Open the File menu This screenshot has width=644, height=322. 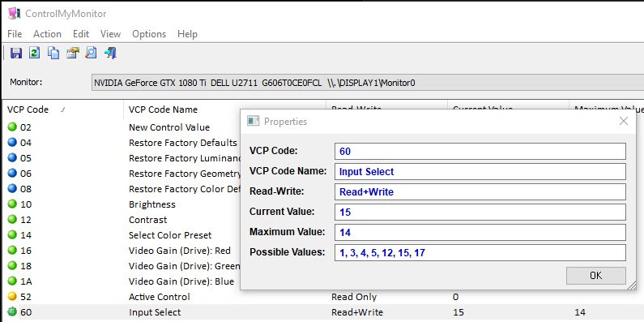tap(15, 34)
